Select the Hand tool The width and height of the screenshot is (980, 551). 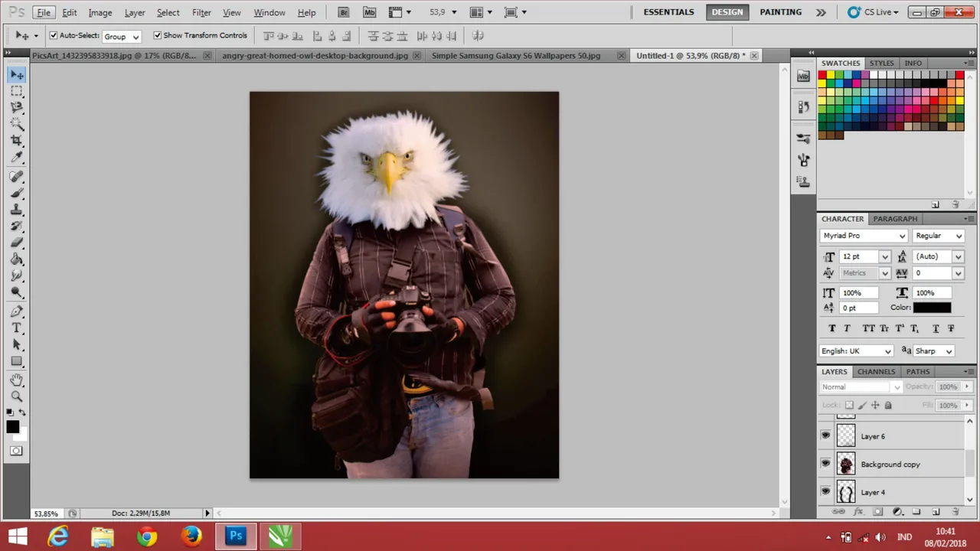coord(17,380)
